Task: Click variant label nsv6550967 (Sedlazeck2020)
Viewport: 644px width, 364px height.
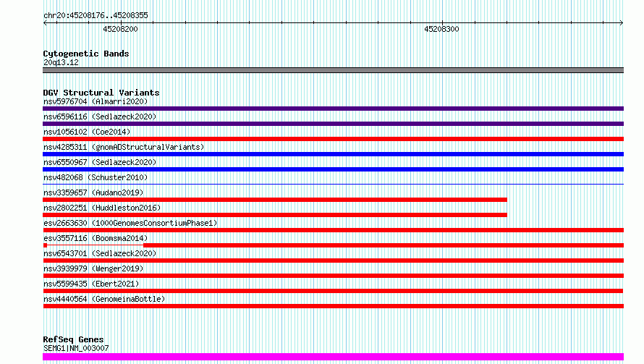Action: (x=100, y=162)
